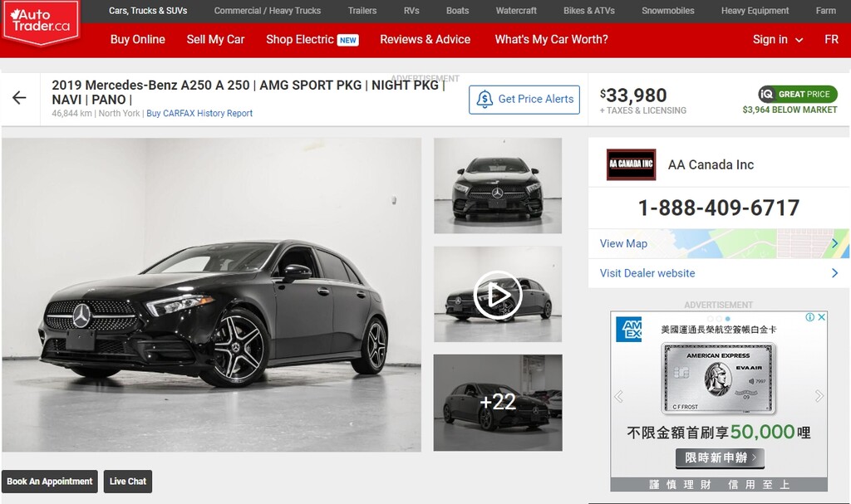Switch language to FR
The image size is (851, 504).
click(831, 40)
